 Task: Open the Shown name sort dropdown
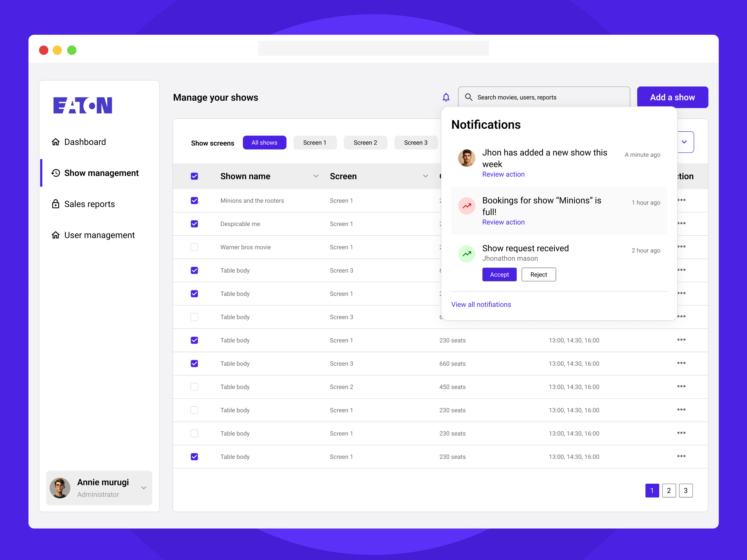click(x=316, y=176)
